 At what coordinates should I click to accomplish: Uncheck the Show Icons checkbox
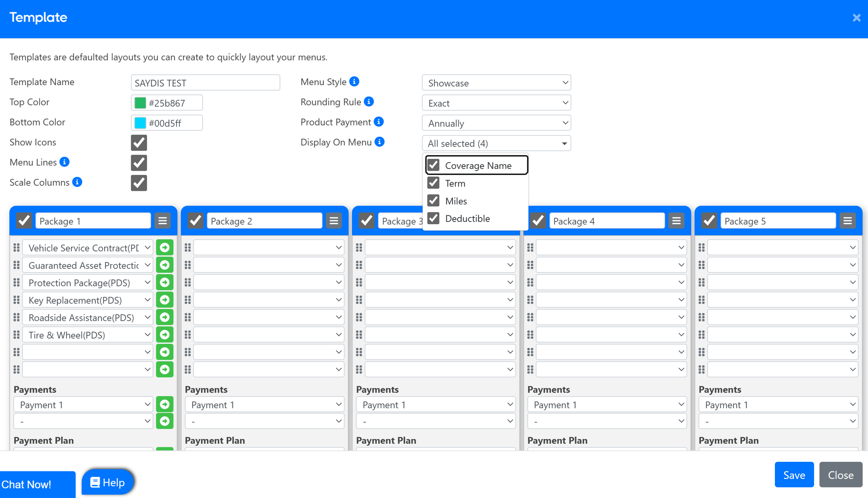pyautogui.click(x=139, y=143)
